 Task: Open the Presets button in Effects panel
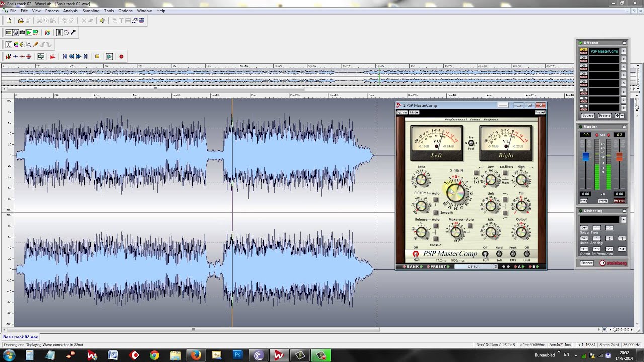click(605, 116)
